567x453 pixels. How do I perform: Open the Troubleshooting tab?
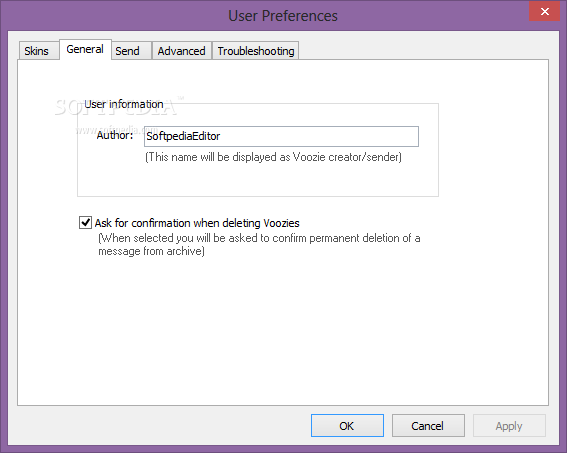(256, 51)
